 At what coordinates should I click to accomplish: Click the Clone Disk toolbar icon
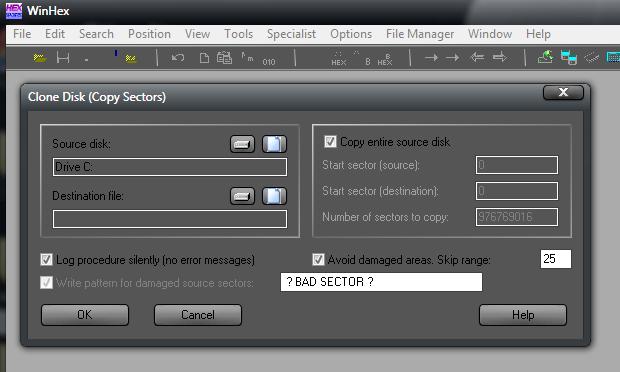coord(569,58)
